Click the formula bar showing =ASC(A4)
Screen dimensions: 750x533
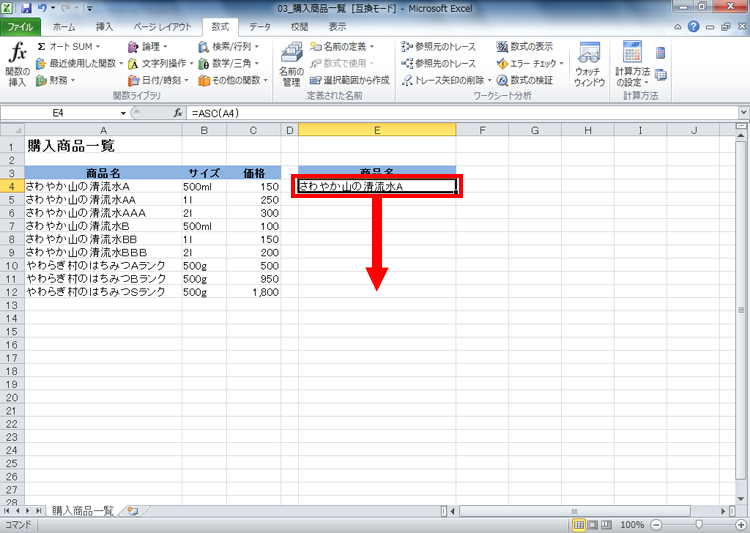462,113
